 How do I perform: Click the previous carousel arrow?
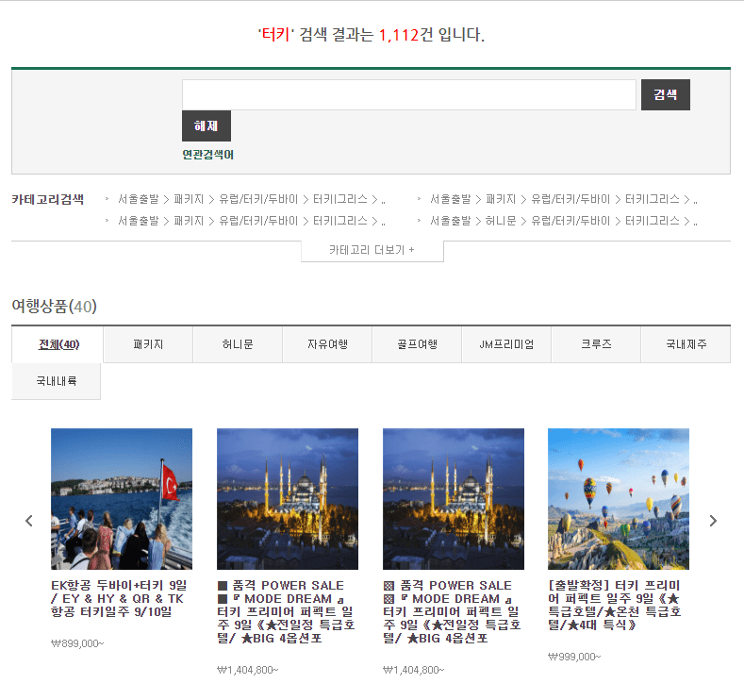(x=29, y=521)
